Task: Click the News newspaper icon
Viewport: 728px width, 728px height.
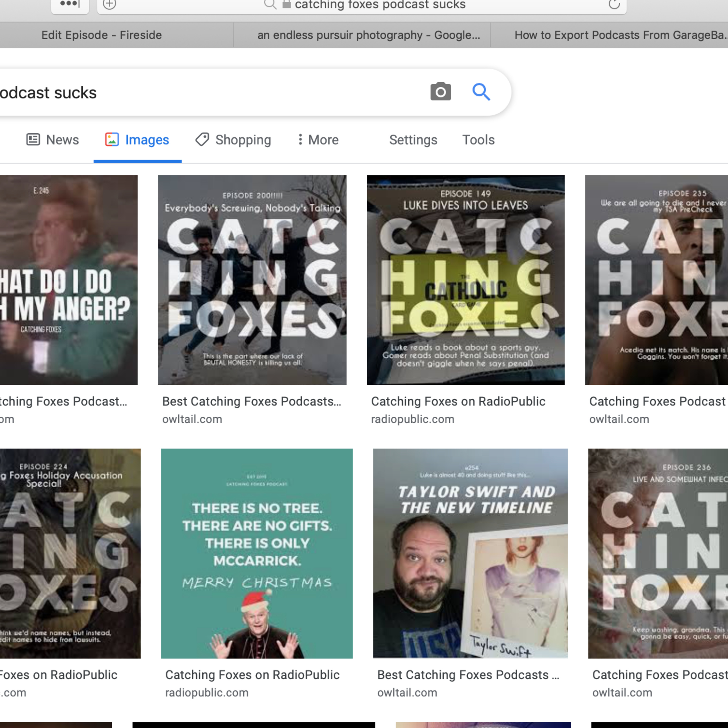Action: (33, 140)
